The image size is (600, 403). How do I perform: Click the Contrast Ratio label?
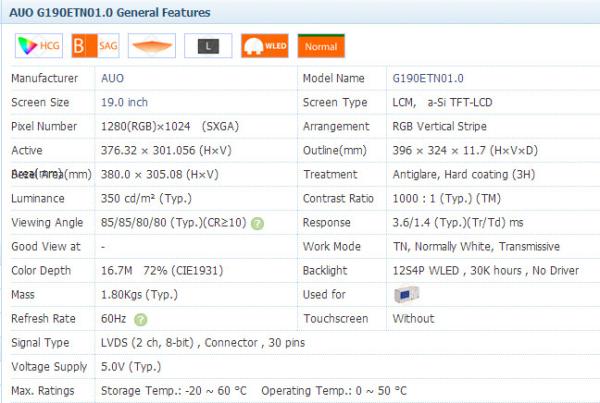(x=338, y=199)
